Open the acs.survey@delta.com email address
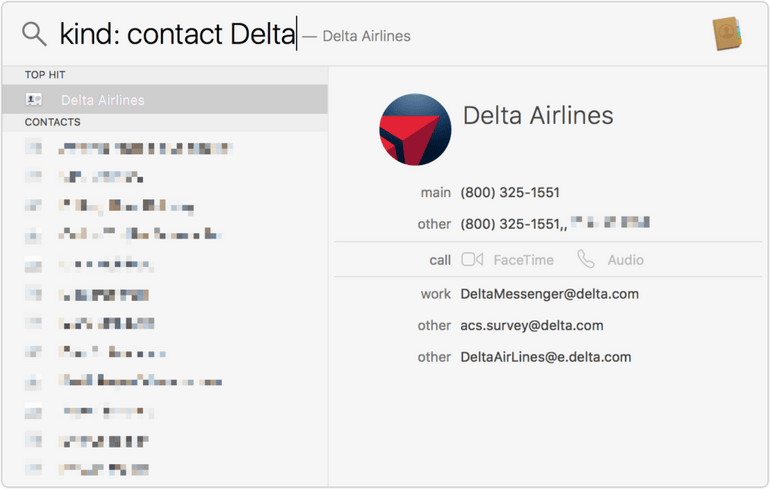The height and width of the screenshot is (489, 770). click(532, 326)
